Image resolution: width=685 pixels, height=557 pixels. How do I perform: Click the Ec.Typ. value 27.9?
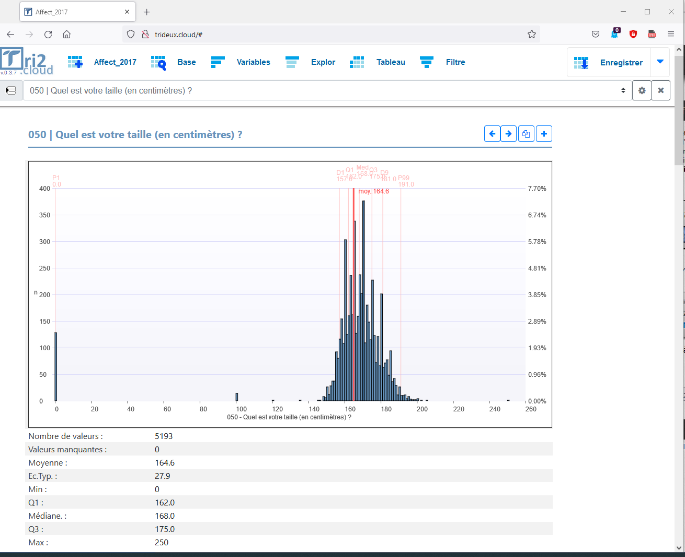click(162, 476)
